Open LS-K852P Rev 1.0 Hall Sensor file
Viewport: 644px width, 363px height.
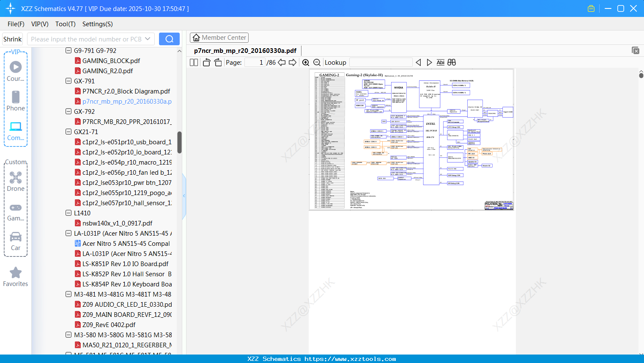click(127, 274)
